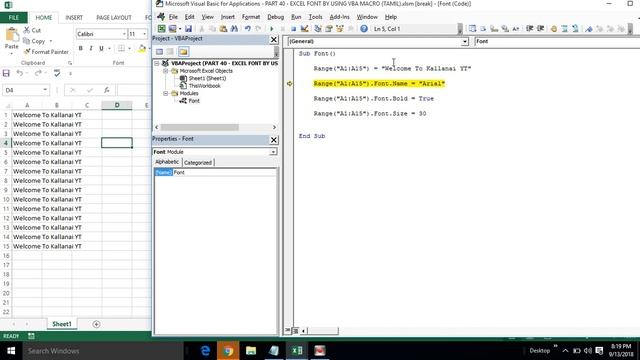Open the Run menu
Viewport: 640px width, 360px height.
tap(296, 17)
